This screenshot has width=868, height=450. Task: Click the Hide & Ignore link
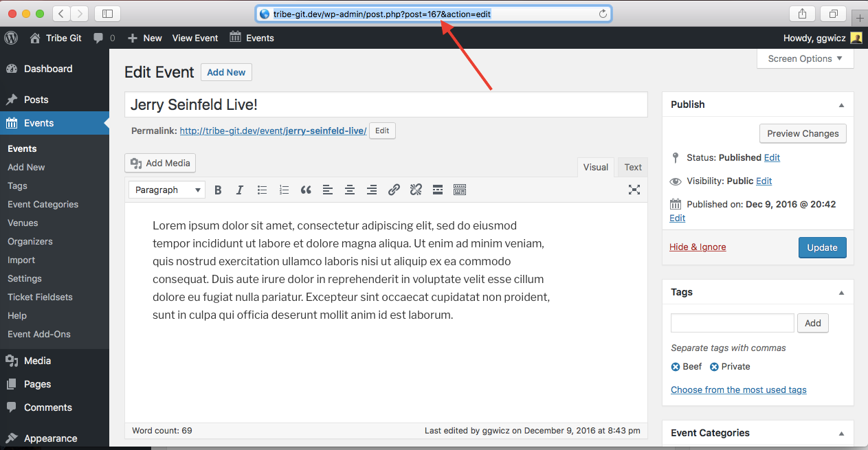pos(698,247)
